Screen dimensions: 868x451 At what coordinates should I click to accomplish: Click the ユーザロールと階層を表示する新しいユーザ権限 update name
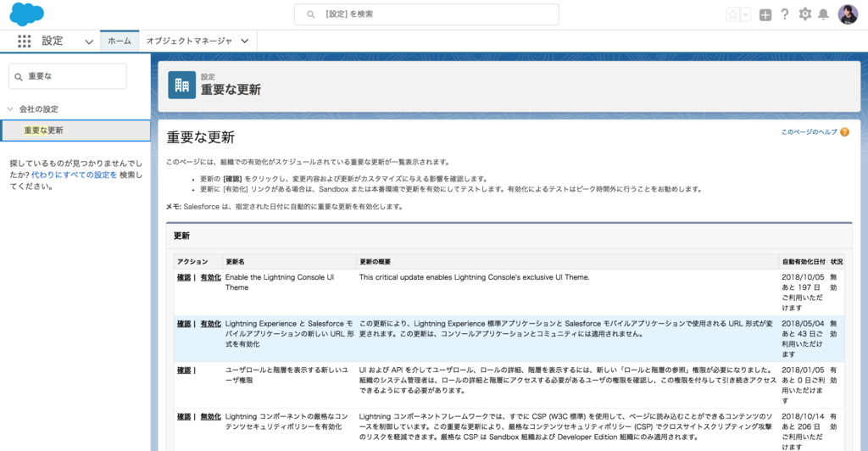point(287,376)
